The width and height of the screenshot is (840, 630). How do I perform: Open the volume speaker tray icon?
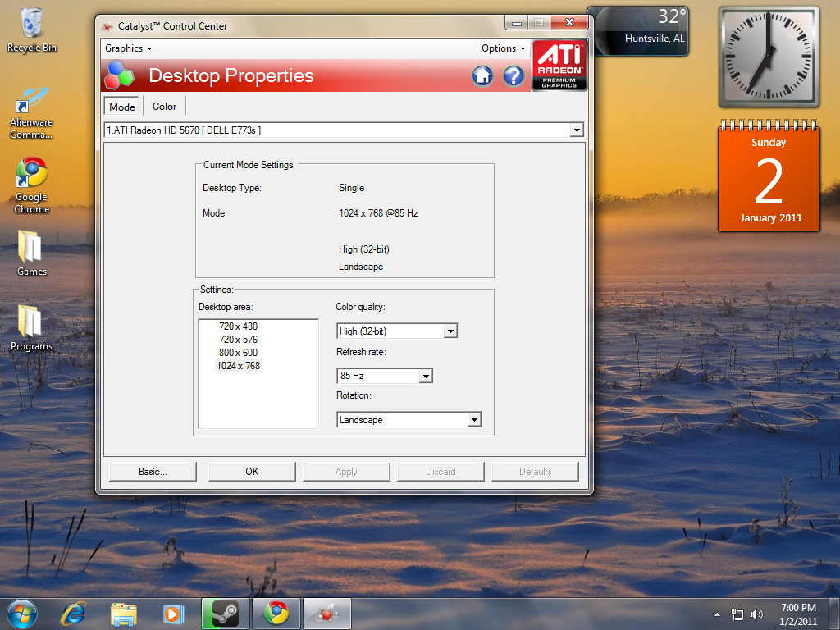point(757,614)
